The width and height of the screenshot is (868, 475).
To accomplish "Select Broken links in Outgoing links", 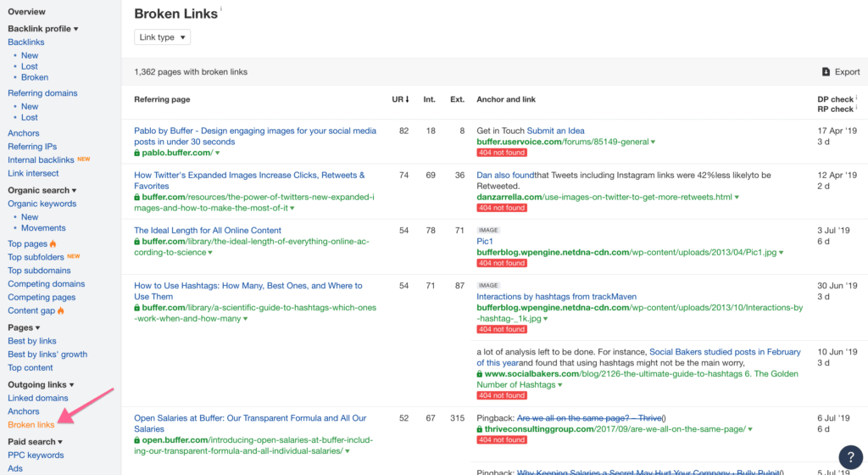I will pyautogui.click(x=31, y=425).
